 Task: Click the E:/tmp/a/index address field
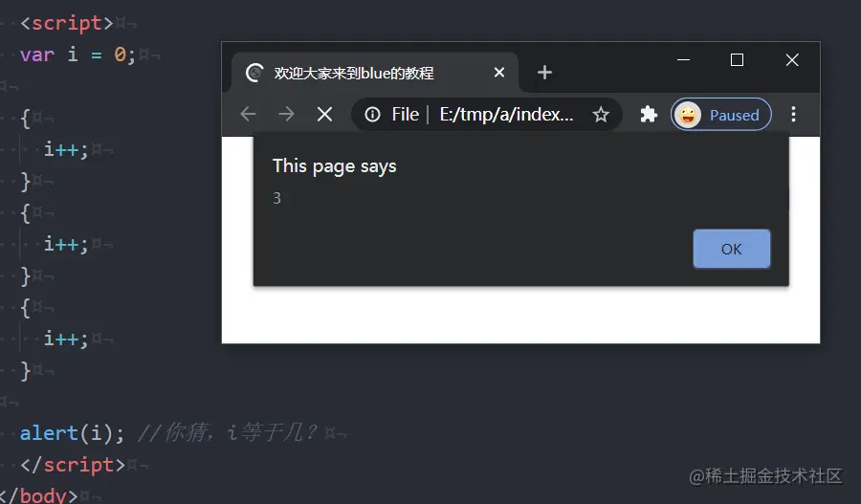point(487,114)
